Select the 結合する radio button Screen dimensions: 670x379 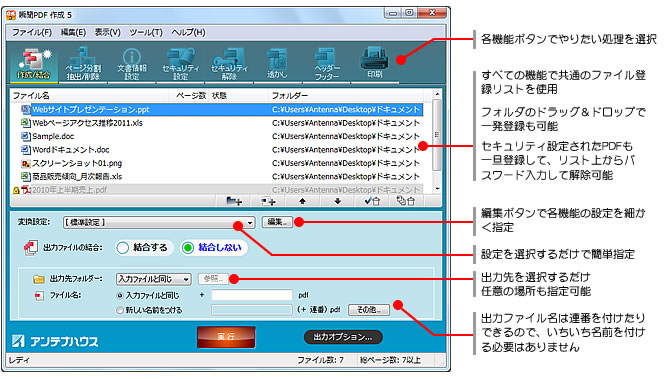[123, 248]
